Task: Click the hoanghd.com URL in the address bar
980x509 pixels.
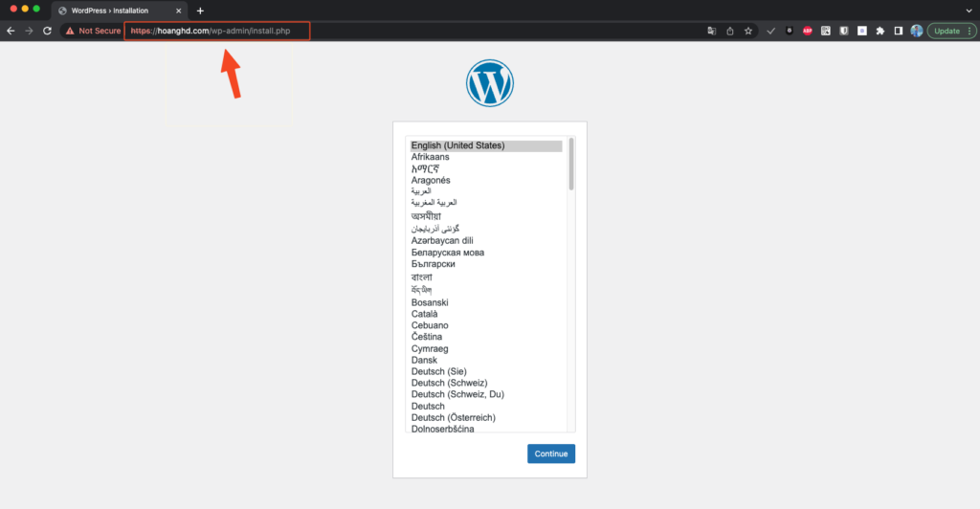Action: tap(211, 31)
